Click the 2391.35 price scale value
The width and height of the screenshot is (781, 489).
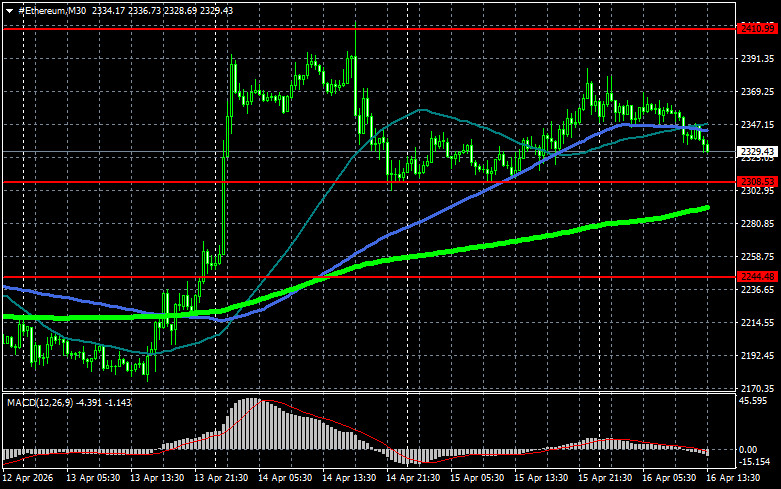pos(758,59)
